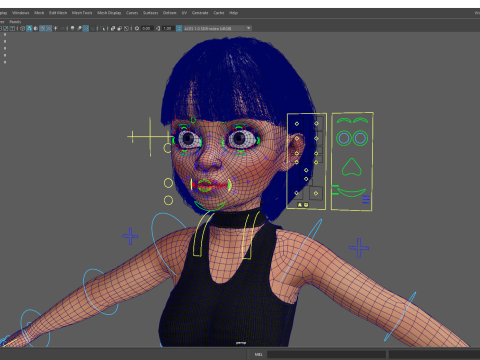Select right eye circle in face panel
The height and width of the screenshot is (360, 480).
(x=360, y=138)
